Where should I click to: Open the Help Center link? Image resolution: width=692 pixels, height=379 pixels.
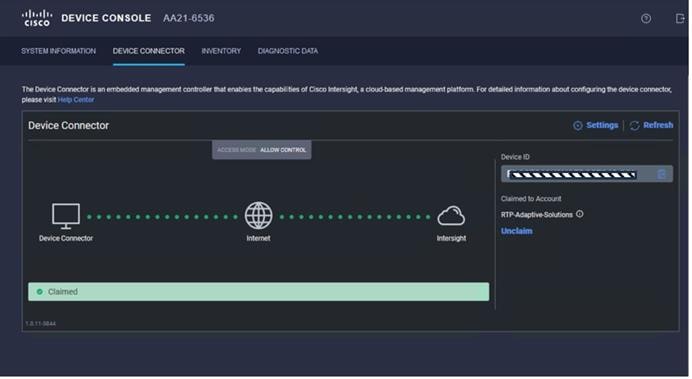click(76, 100)
